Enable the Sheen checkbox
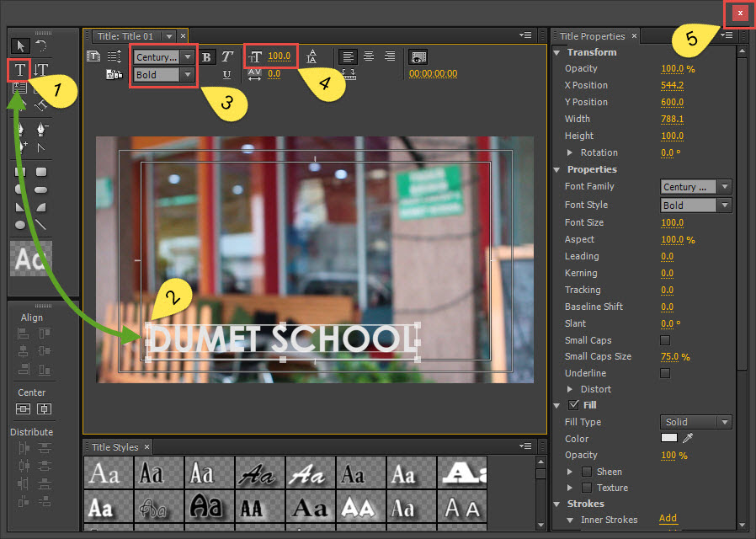The width and height of the screenshot is (756, 539). click(x=587, y=472)
